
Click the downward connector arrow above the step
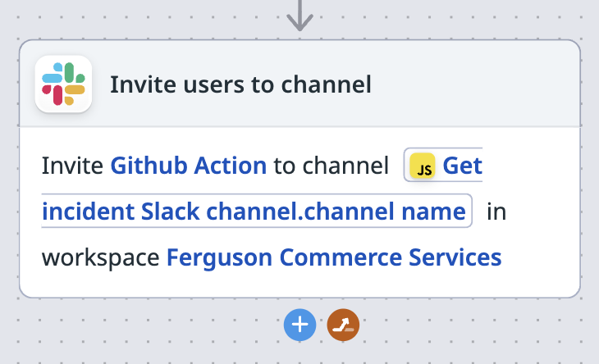point(300,15)
